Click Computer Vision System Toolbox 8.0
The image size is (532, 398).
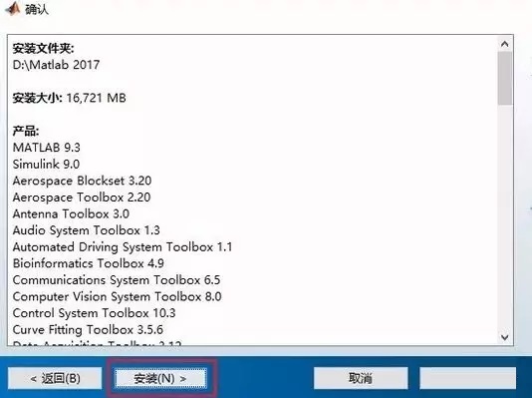117,296
